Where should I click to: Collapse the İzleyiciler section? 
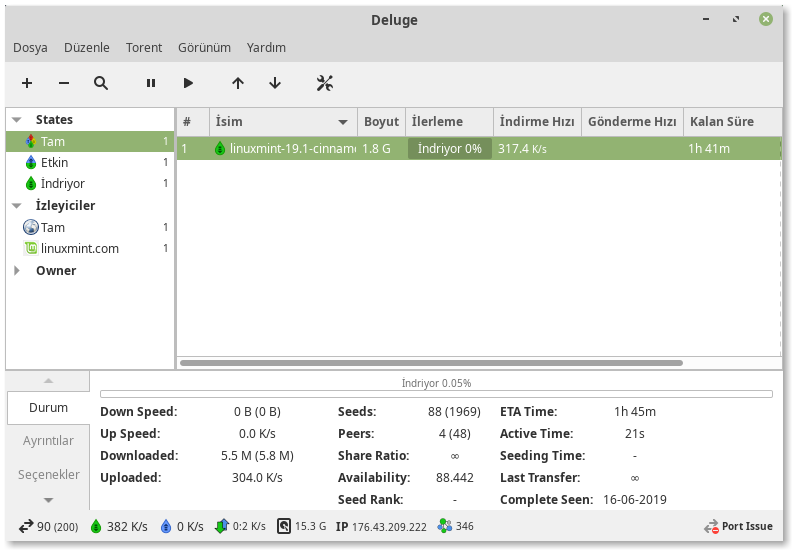(x=17, y=206)
